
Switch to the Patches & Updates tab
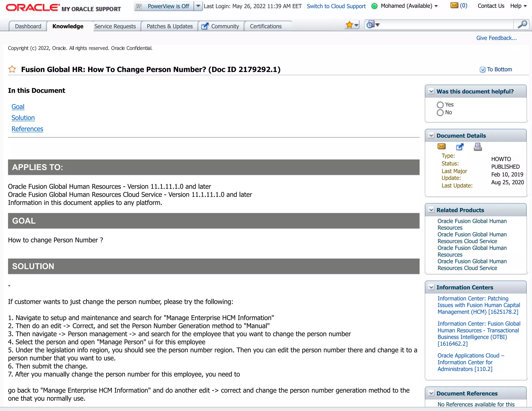[x=170, y=26]
